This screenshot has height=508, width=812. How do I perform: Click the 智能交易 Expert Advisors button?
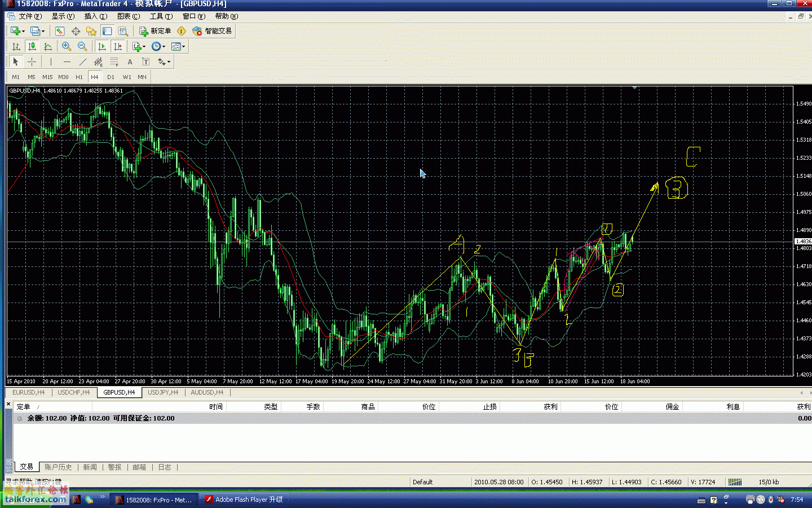tap(212, 30)
